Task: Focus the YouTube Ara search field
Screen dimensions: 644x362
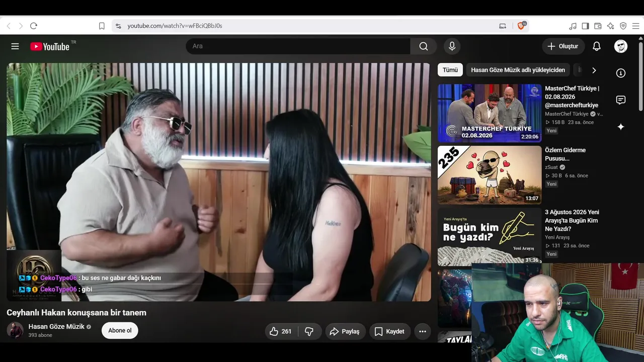Action: point(298,46)
